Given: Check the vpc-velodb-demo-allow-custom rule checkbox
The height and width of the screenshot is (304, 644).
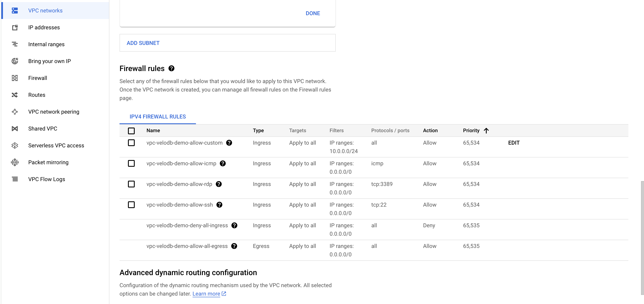Looking at the screenshot, I should [x=131, y=143].
